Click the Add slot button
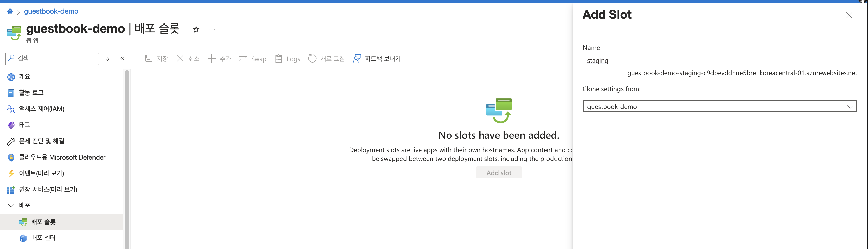This screenshot has height=249, width=868. coord(499,173)
